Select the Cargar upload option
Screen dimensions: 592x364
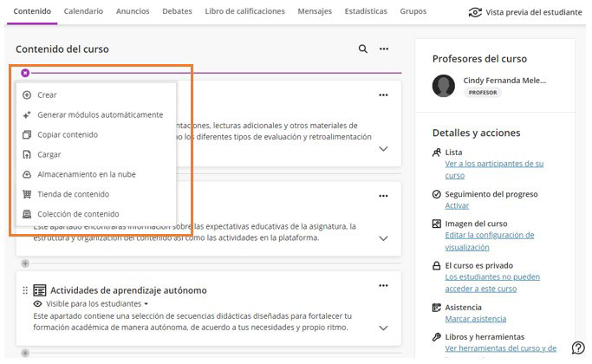[49, 155]
